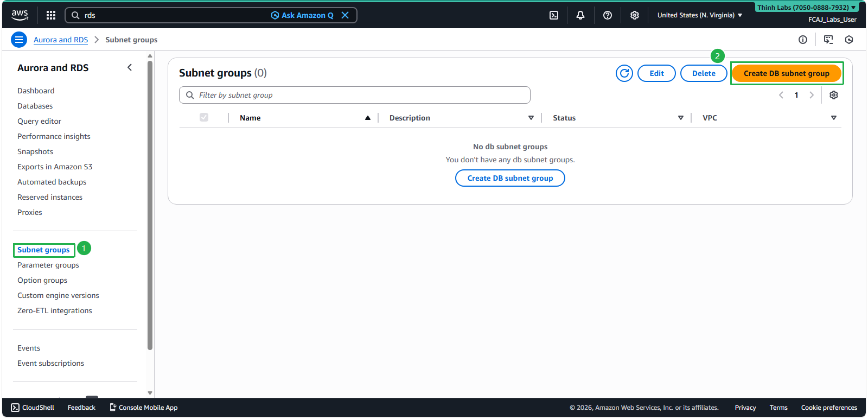The width and height of the screenshot is (868, 419).
Task: Open Databases in the sidebar
Action: pyautogui.click(x=35, y=106)
